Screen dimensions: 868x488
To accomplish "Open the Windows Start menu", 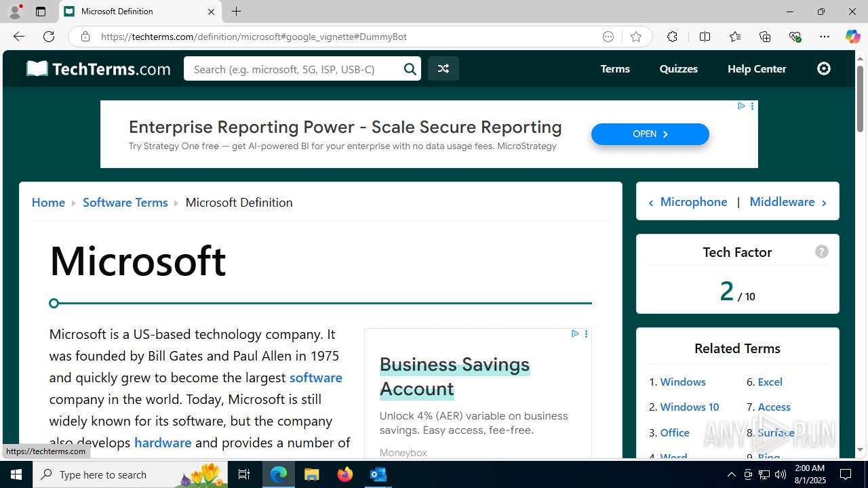I will (16, 474).
